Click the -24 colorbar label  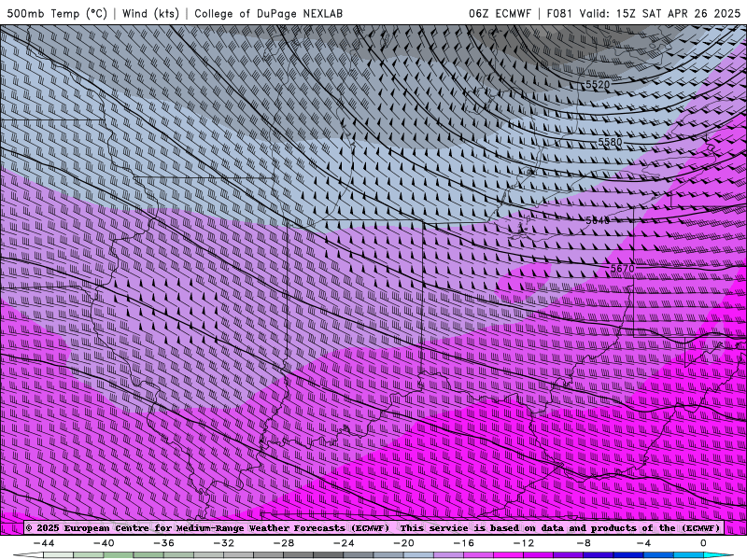tap(344, 543)
